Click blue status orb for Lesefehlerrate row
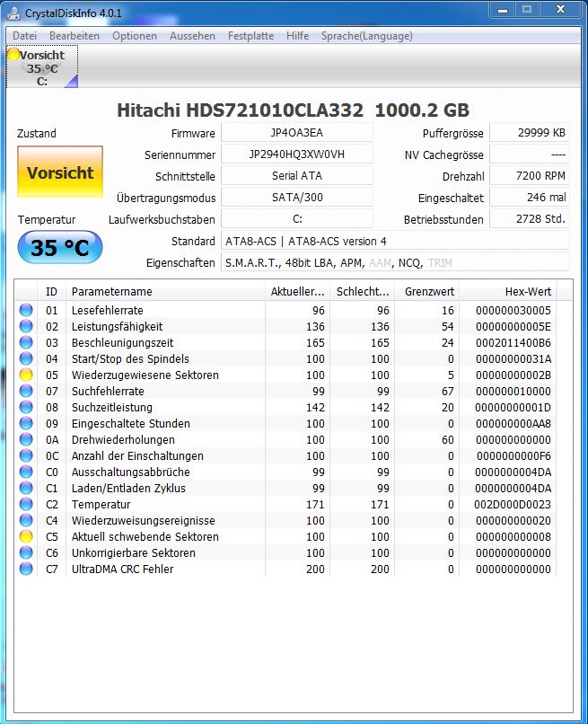 [26, 310]
